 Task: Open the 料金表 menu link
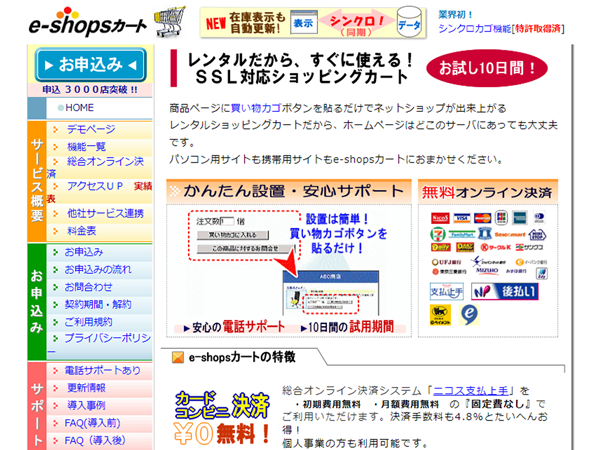tap(82, 231)
